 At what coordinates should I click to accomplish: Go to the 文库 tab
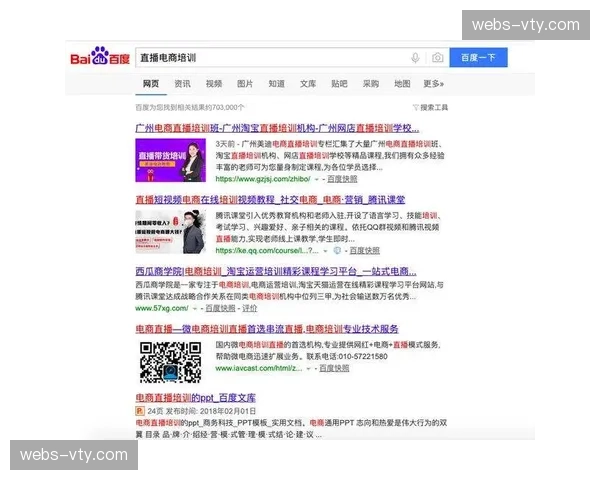point(308,83)
